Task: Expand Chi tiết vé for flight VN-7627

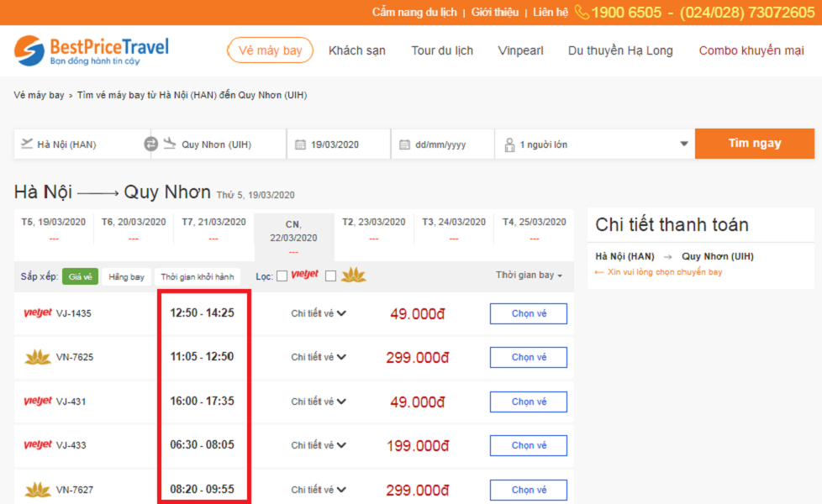Action: 319,490
